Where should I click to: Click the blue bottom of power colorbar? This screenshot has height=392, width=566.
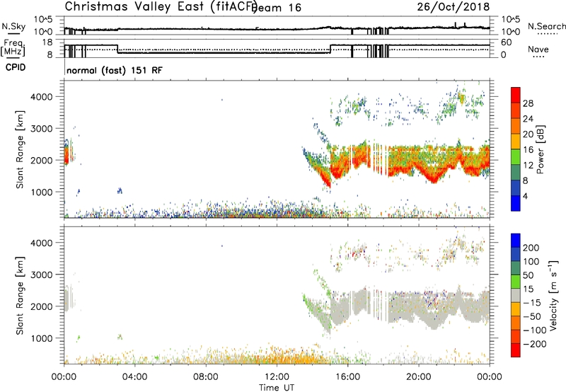pos(516,203)
